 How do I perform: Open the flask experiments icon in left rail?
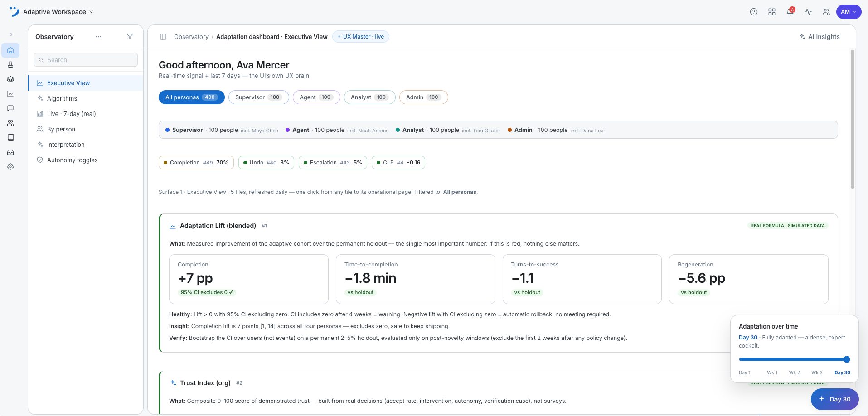click(10, 65)
